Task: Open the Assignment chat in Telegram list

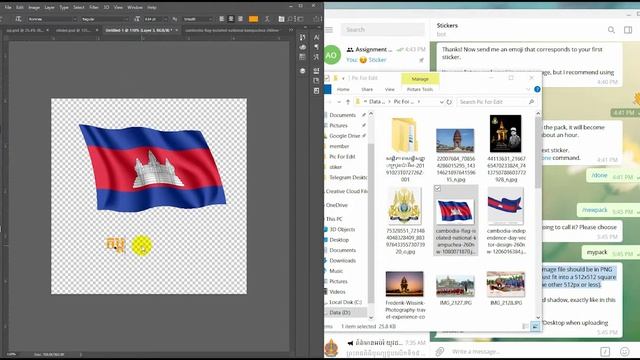Action: (376, 55)
